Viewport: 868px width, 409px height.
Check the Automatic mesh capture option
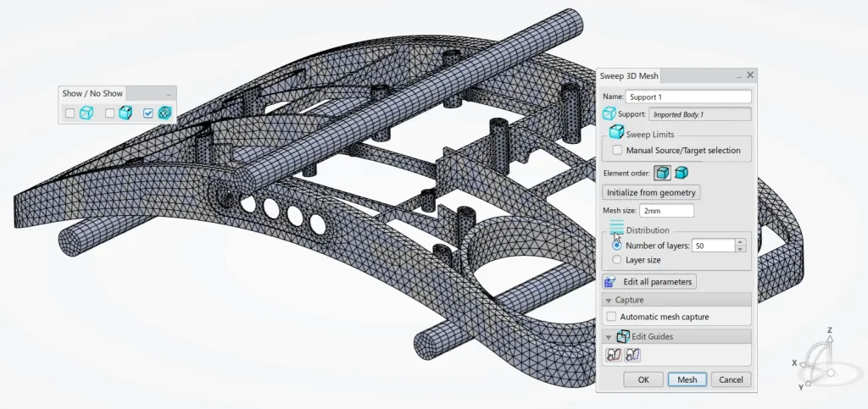click(x=611, y=317)
